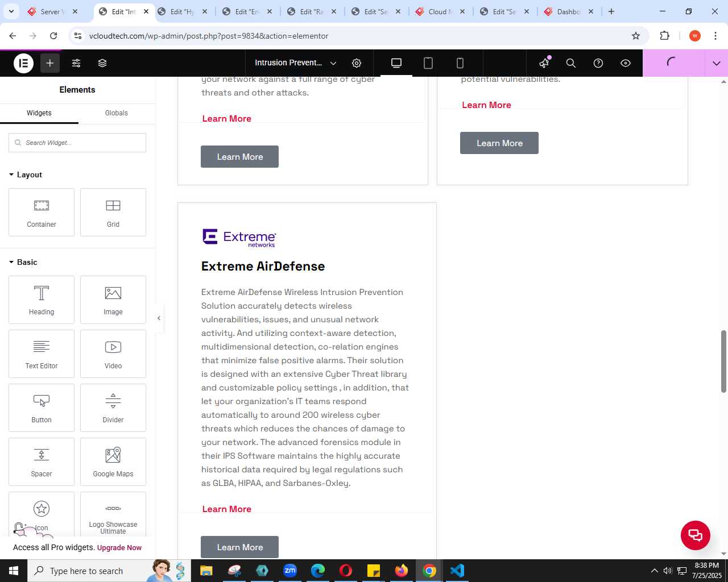The image size is (728, 582).
Task: Open Chrome three-dot menu
Action: coord(715,36)
